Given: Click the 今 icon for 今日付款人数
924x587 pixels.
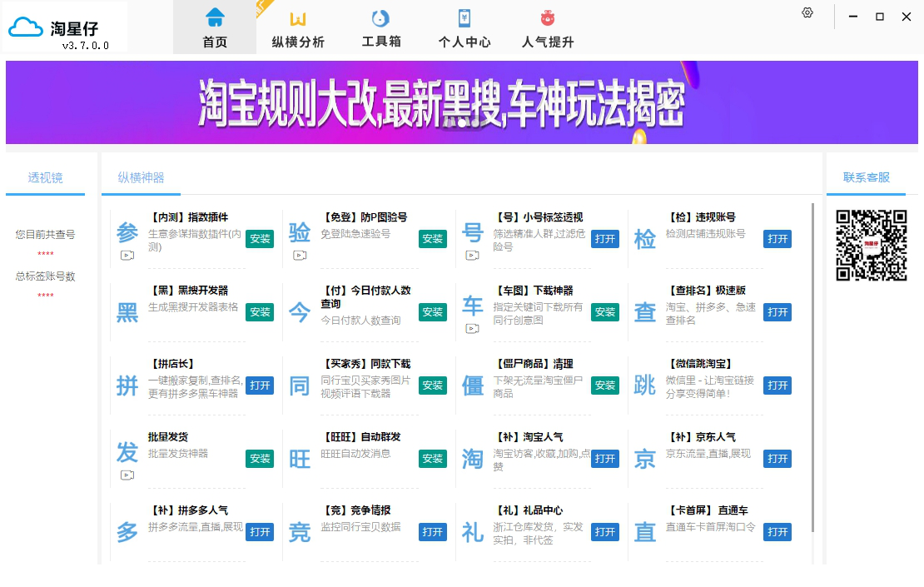Looking at the screenshot, I should (x=300, y=312).
